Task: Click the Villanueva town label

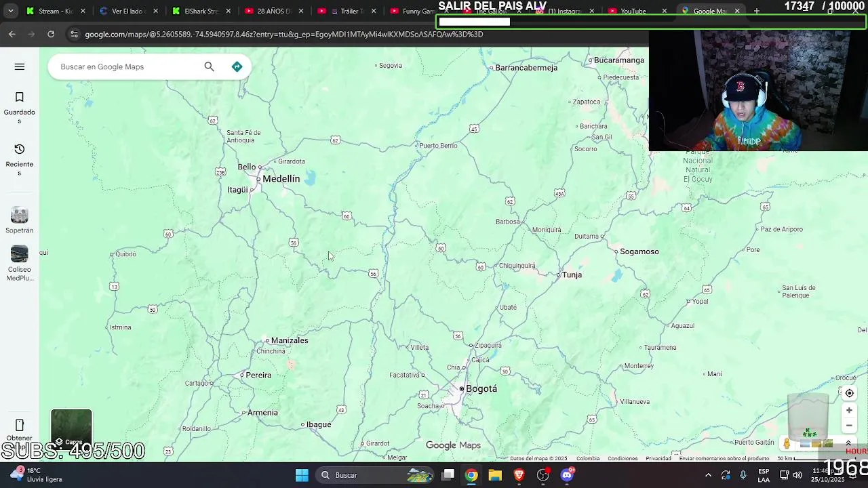Action: coord(635,401)
